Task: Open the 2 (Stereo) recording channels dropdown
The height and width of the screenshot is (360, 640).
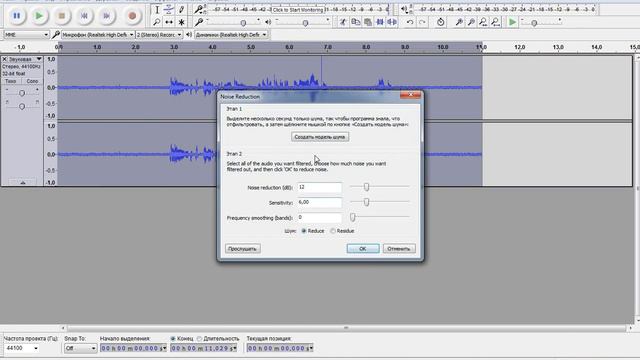Action: click(159, 35)
